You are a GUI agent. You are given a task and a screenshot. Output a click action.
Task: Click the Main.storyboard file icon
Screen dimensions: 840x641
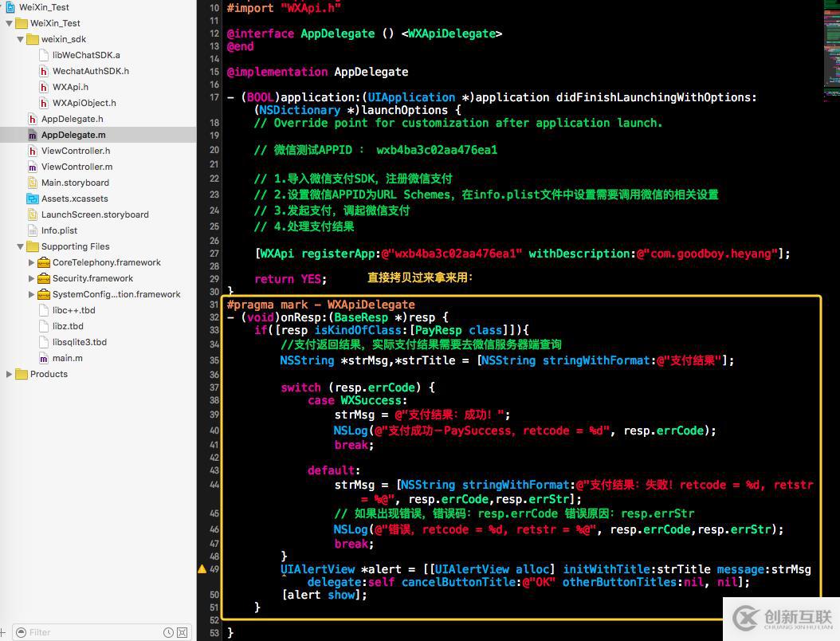33,183
